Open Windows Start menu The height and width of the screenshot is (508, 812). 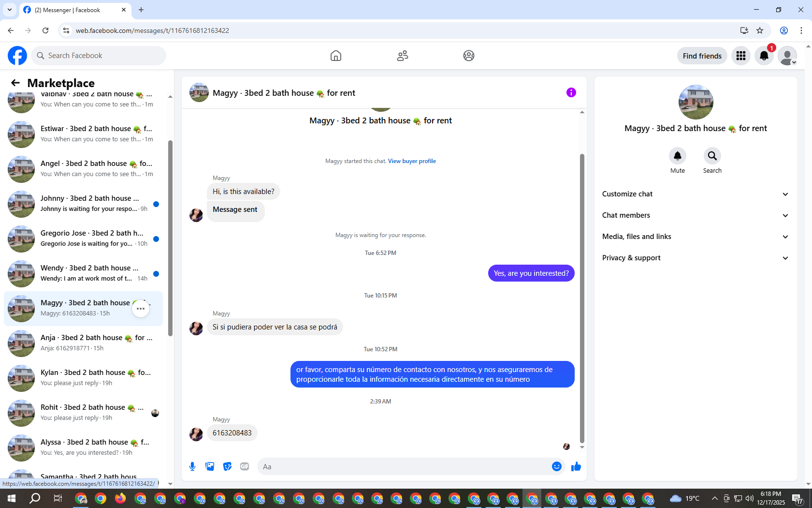coord(12,498)
